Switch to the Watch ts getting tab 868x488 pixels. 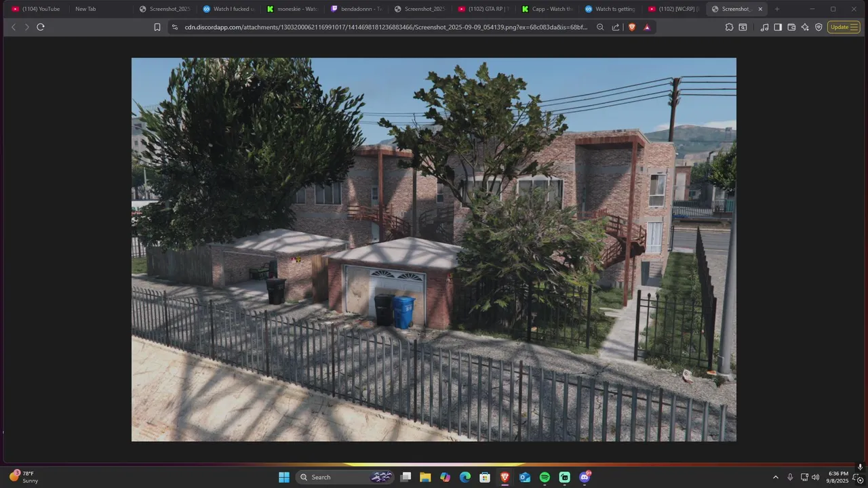pyautogui.click(x=610, y=9)
